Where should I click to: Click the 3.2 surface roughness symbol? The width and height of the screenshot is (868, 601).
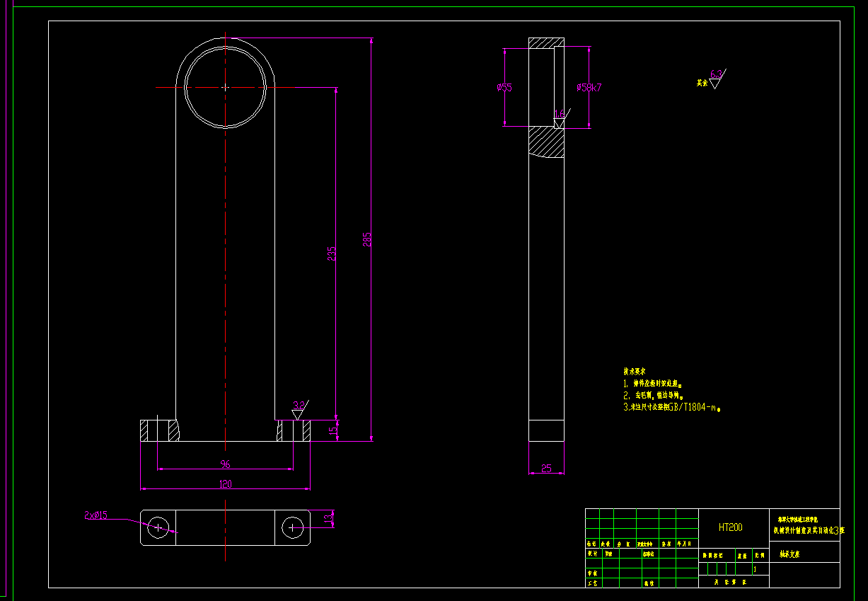[300, 408]
